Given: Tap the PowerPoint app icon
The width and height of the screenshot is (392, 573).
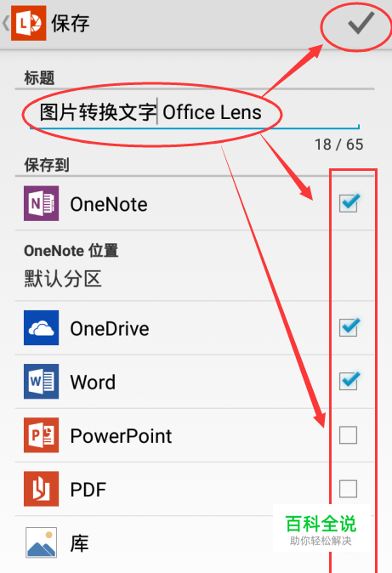Looking at the screenshot, I should coord(41,435).
